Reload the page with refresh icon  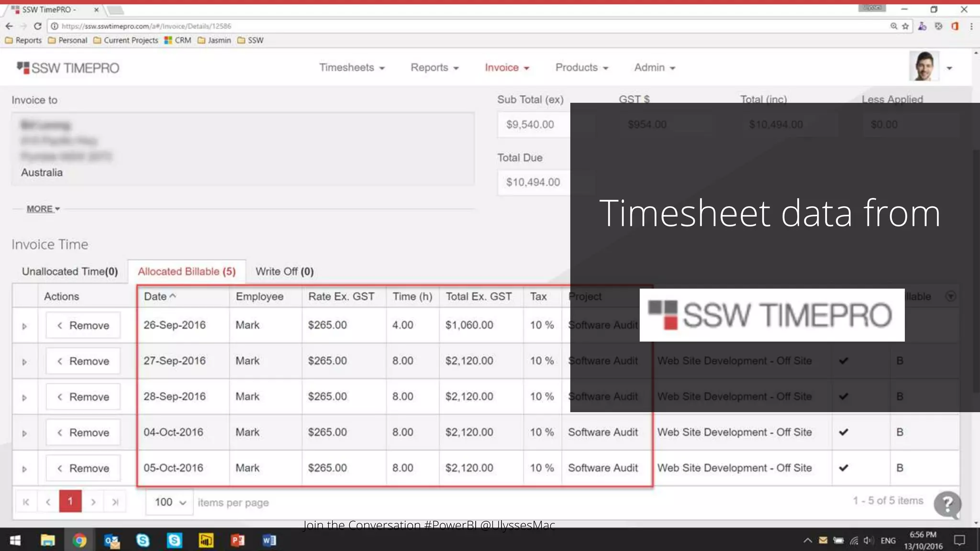(x=38, y=26)
